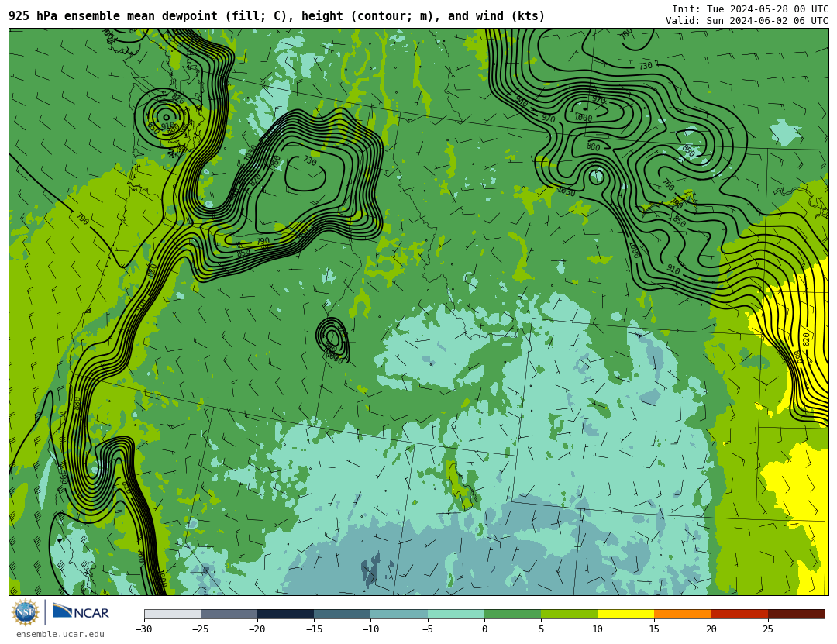This screenshot has height=644, width=837.
Task: Click the 5 to 10 lime colorbar swatch
Action: pos(569,614)
